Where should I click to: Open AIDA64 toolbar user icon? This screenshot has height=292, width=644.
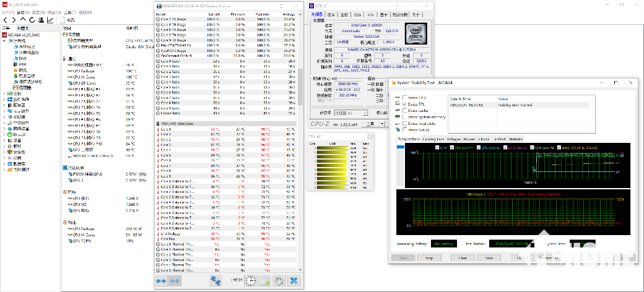coord(41,20)
